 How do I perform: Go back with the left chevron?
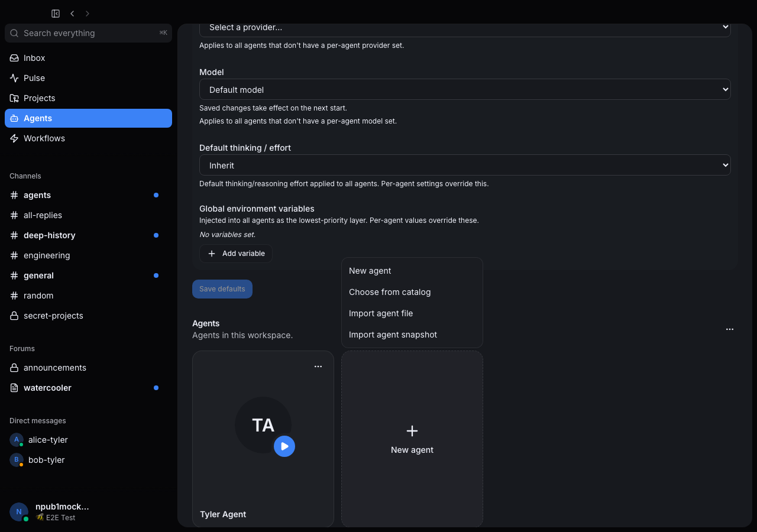(x=72, y=13)
